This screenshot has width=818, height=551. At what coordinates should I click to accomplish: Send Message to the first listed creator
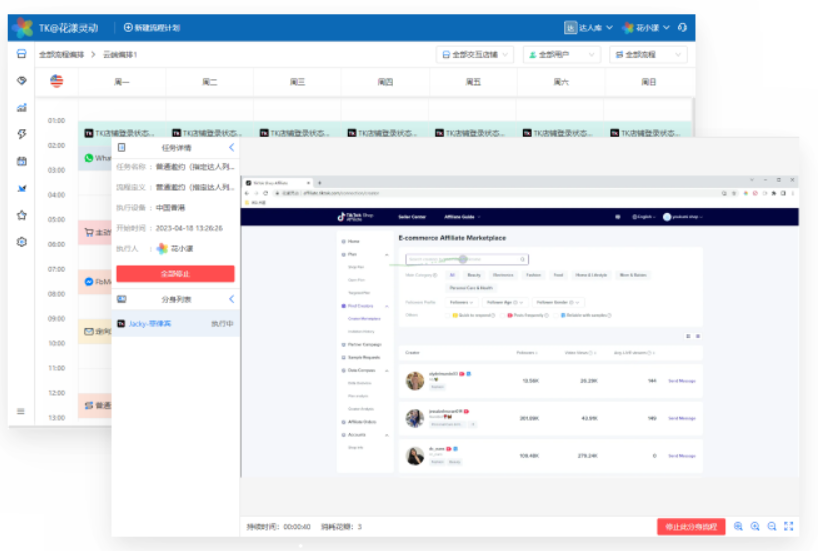pos(682,381)
